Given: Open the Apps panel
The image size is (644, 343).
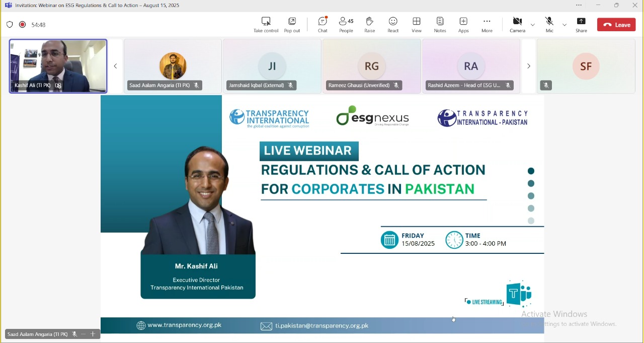Looking at the screenshot, I should click(464, 24).
